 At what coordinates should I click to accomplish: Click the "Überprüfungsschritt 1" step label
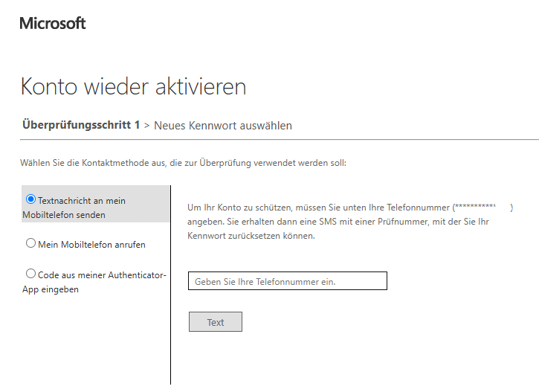[81, 125]
